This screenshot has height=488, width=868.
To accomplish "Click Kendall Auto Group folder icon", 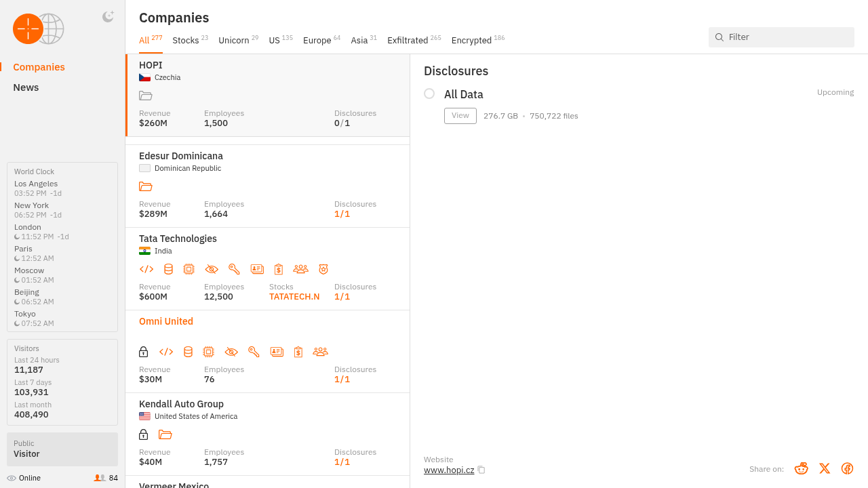I will (x=165, y=434).
